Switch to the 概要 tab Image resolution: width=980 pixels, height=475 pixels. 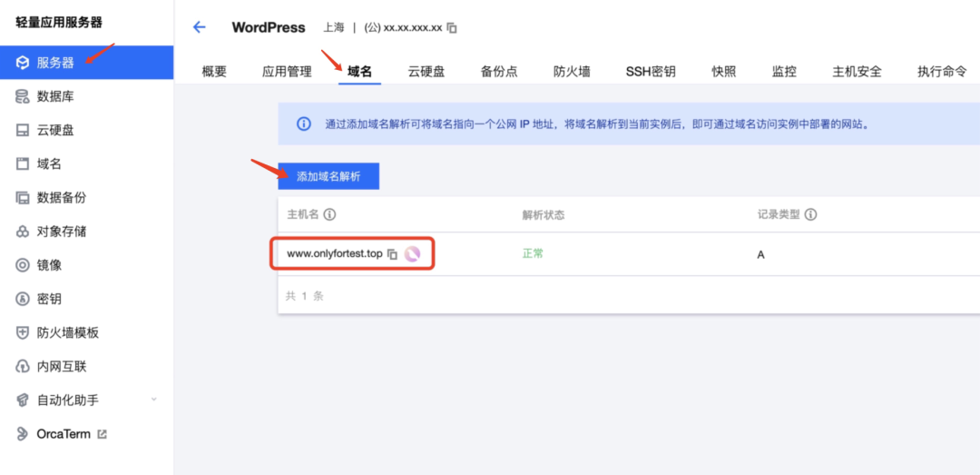pyautogui.click(x=214, y=72)
